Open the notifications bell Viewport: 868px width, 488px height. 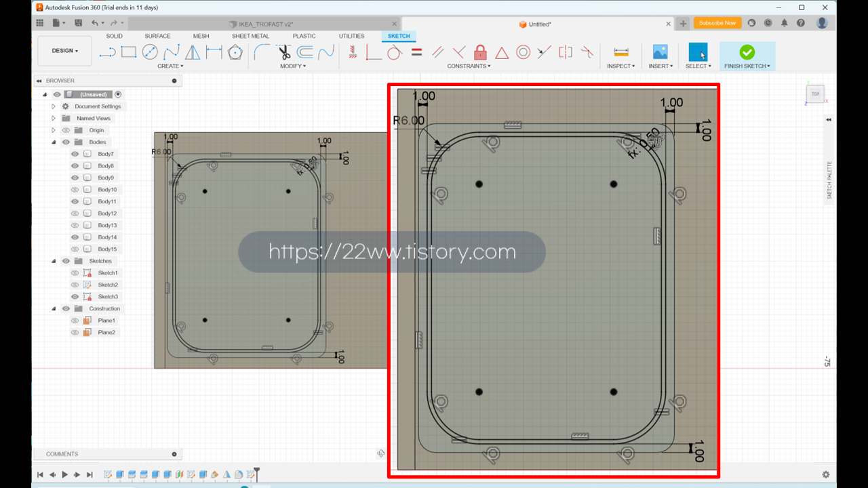[785, 23]
